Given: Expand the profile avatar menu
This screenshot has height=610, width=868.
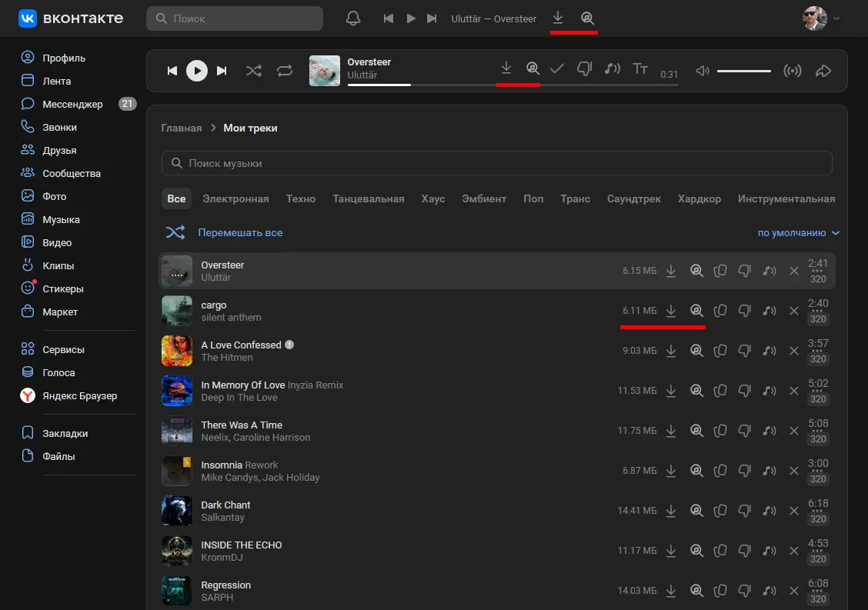Looking at the screenshot, I should pyautogui.click(x=821, y=18).
